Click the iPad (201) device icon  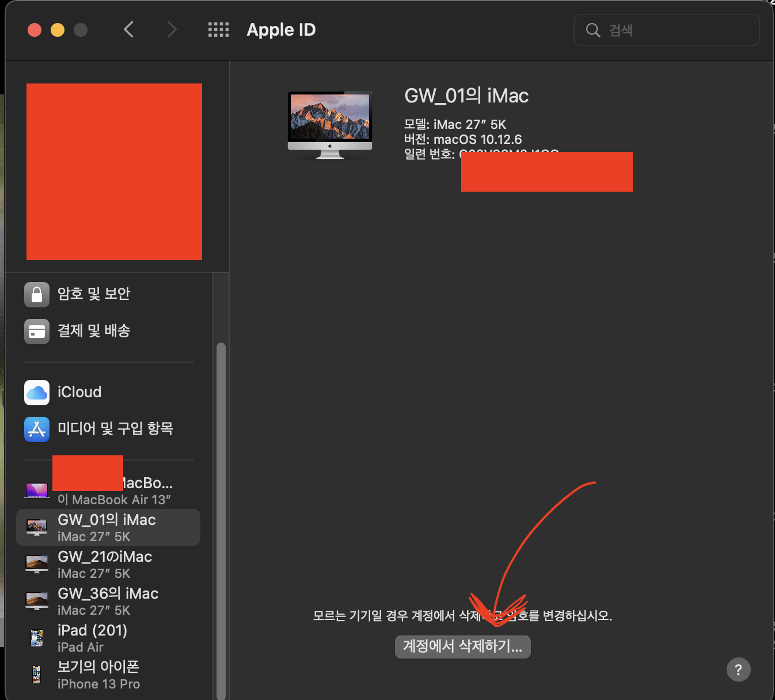37,638
